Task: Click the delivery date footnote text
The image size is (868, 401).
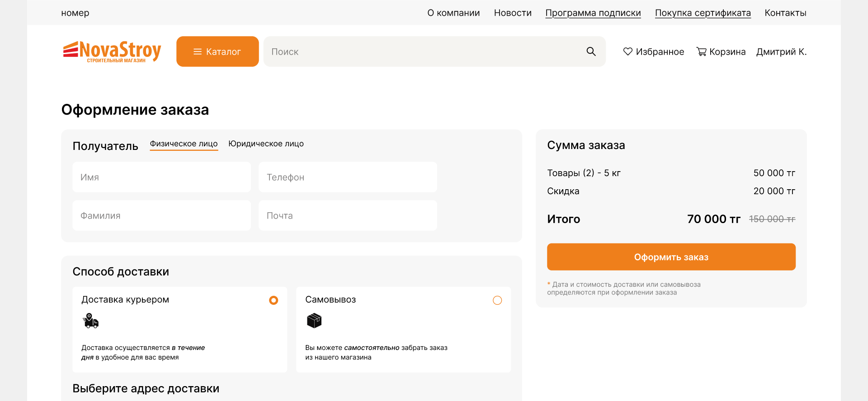Action: (x=624, y=288)
